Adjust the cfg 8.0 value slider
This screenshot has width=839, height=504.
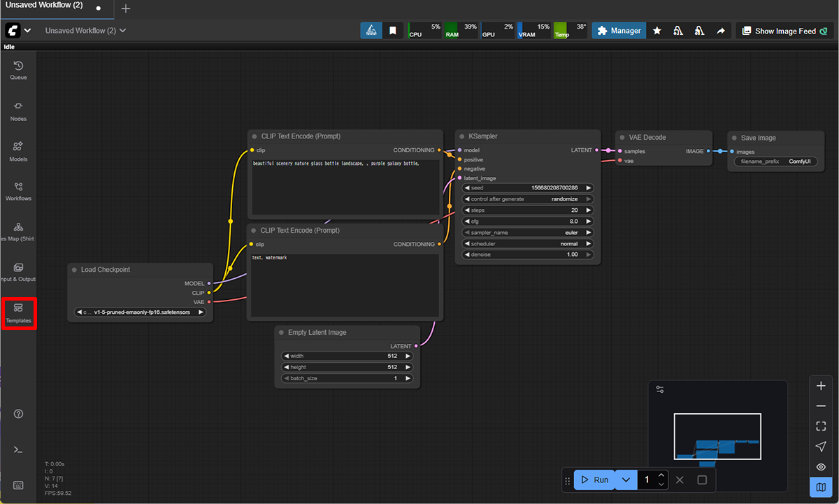pos(528,222)
